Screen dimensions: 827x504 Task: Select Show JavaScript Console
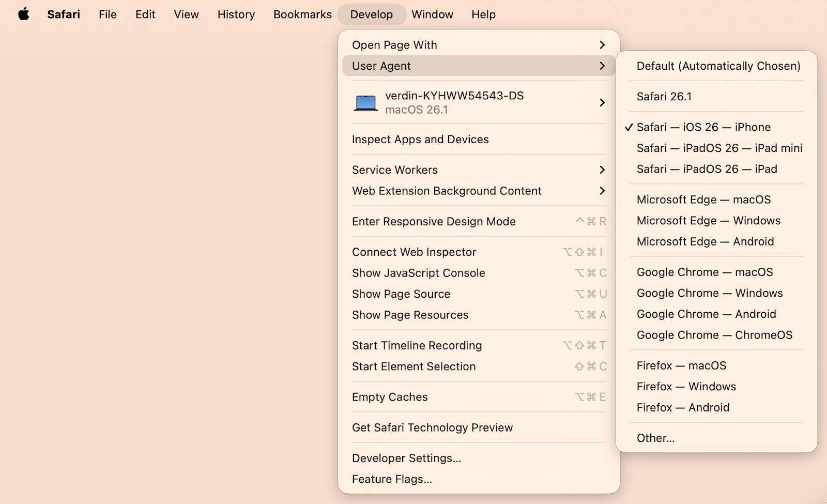418,273
